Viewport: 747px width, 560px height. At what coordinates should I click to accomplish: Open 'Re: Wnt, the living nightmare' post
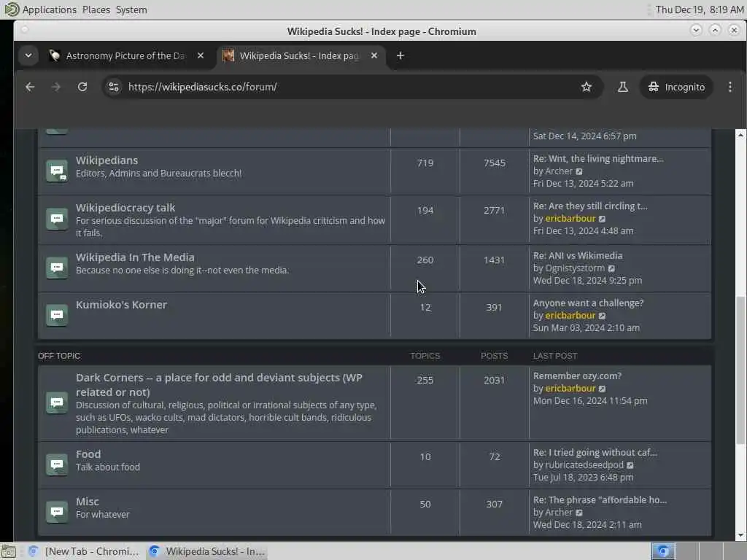pyautogui.click(x=598, y=158)
